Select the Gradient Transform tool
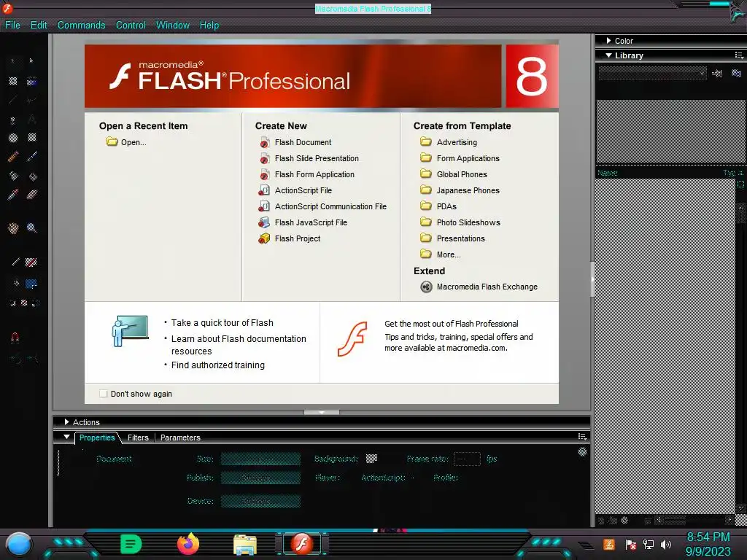The width and height of the screenshot is (747, 560). (32, 81)
